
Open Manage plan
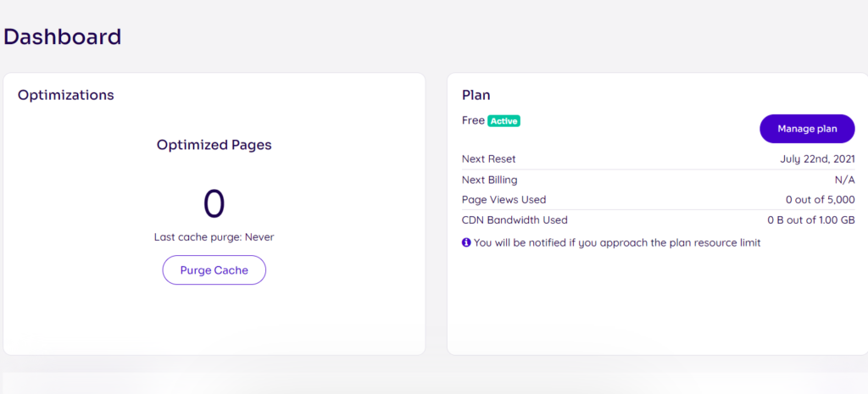point(807,129)
